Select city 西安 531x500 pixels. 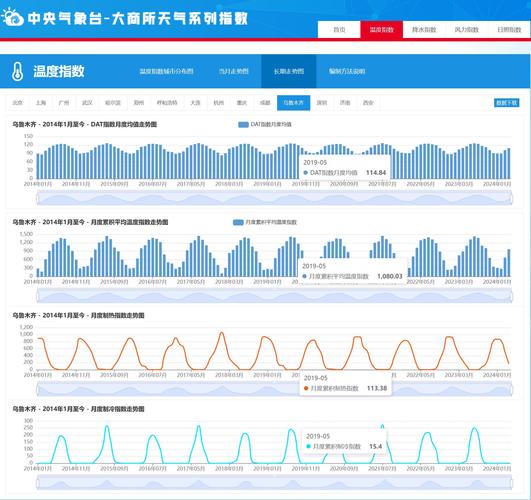pos(368,103)
